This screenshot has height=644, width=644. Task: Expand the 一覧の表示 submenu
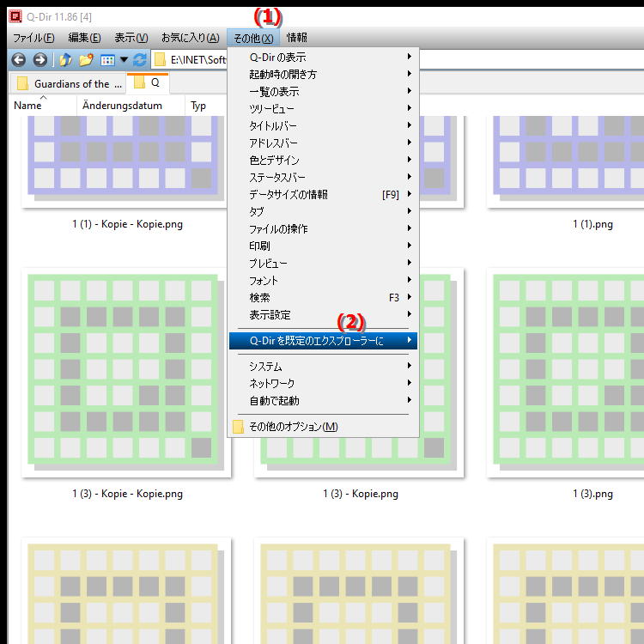pos(323,92)
